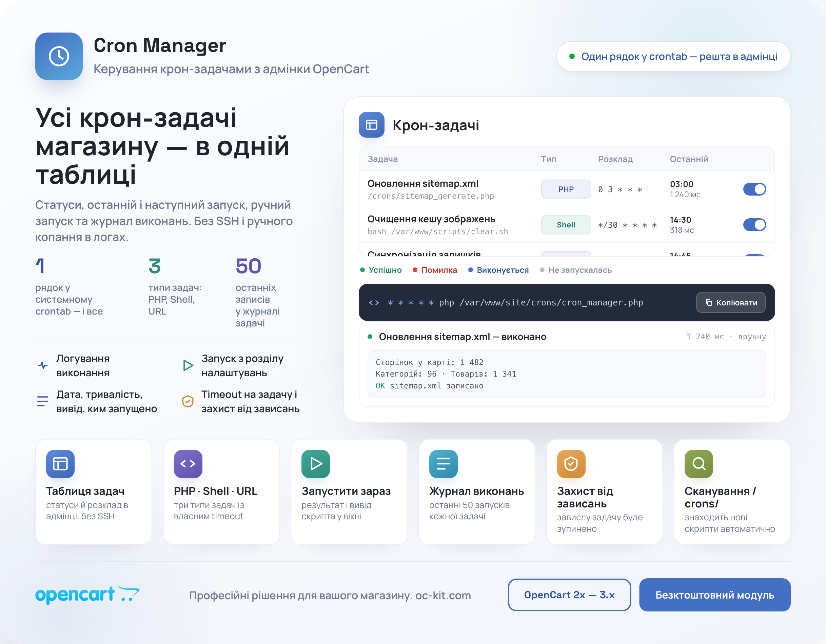
Task: Click the 318 мс duration value
Action: [682, 230]
